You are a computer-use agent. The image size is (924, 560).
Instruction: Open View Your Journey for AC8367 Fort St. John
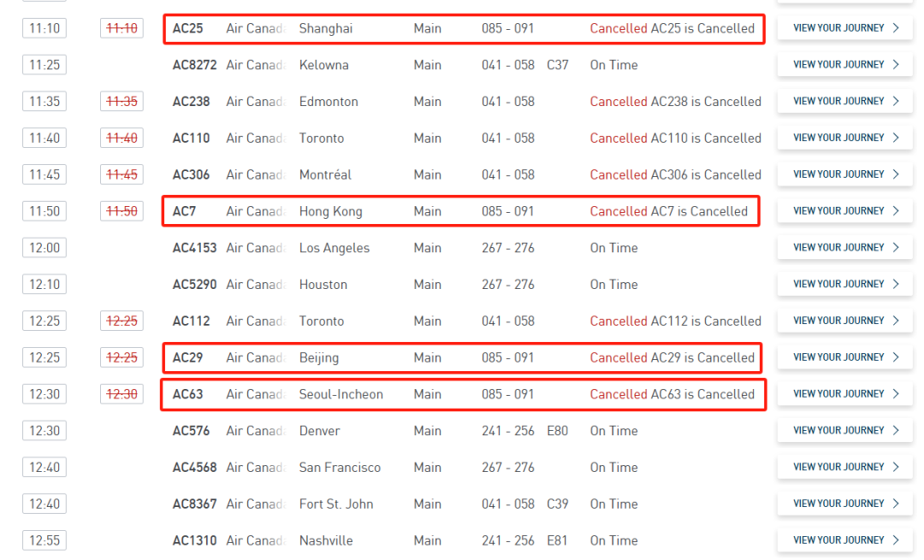coord(844,504)
